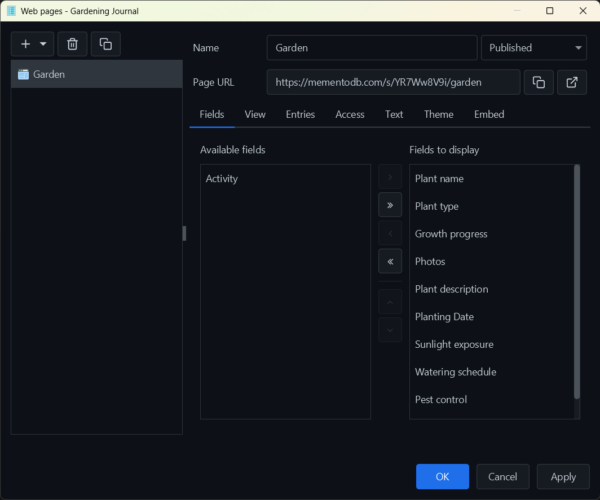Select Garden page in the left list

pos(96,74)
